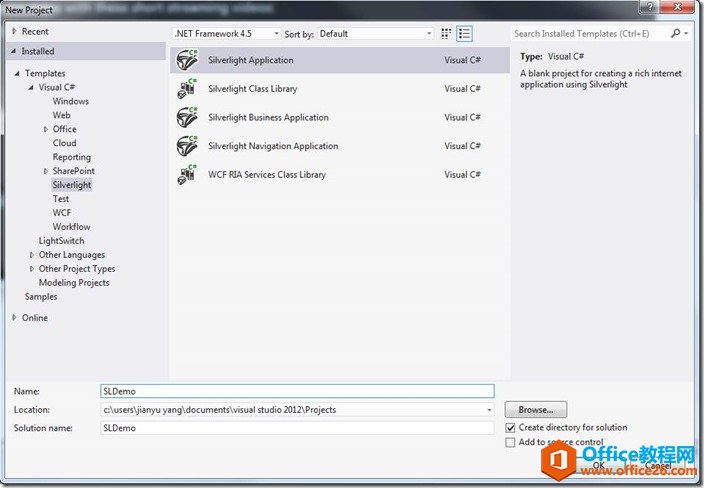The height and width of the screenshot is (488, 704).
Task: Click the Search Installed Templates box
Action: tap(589, 34)
